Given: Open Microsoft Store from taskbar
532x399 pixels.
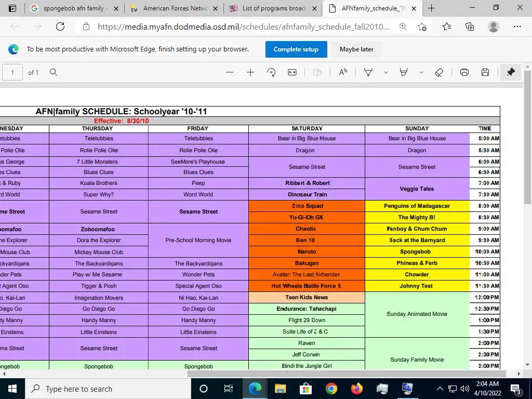Looking at the screenshot, I should point(305,389).
